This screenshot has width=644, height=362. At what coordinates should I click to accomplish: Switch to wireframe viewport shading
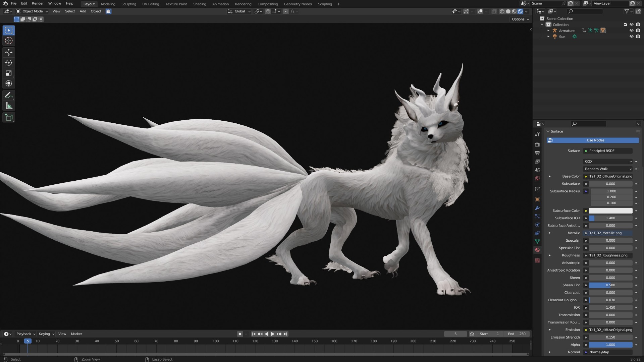502,11
